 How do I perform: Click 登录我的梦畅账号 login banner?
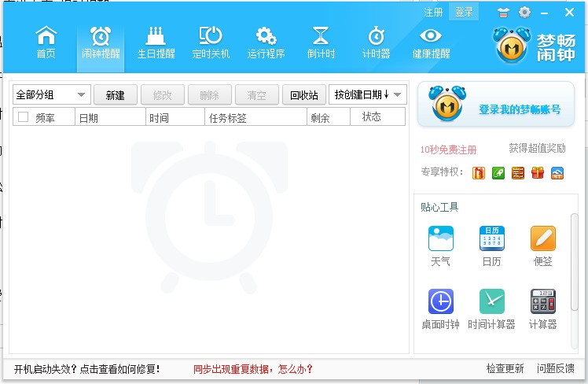pos(520,109)
